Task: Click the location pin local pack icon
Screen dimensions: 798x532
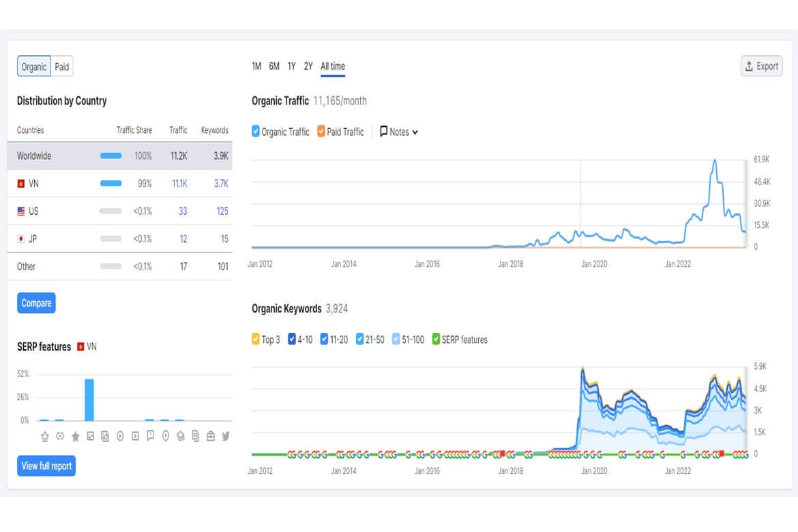Action: 166,437
